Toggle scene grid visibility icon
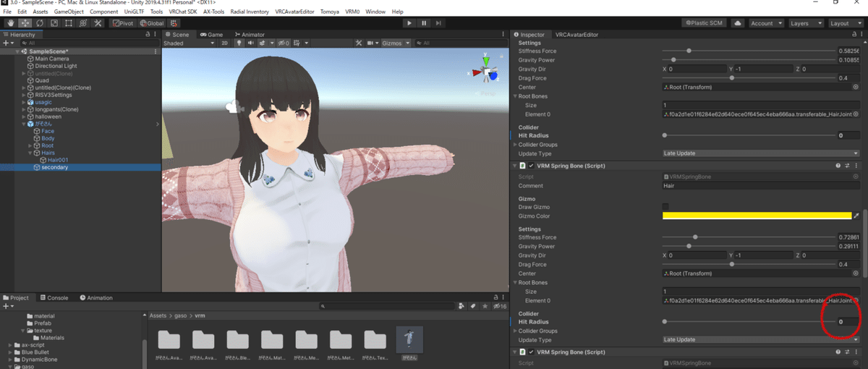The width and height of the screenshot is (868, 369). coord(298,43)
